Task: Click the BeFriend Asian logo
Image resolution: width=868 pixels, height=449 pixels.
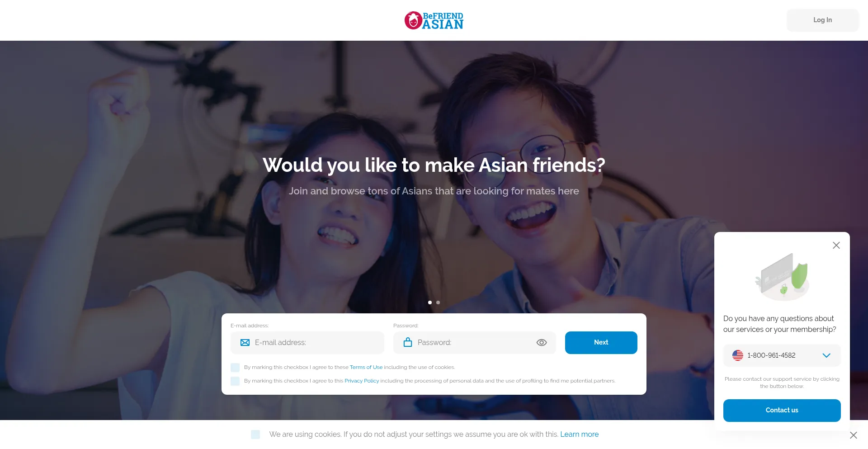Action: (434, 20)
